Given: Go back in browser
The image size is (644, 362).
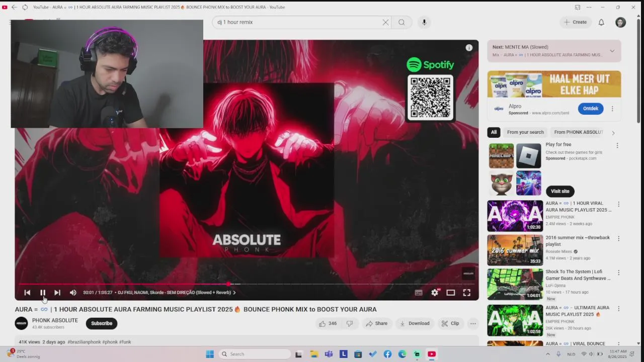Looking at the screenshot, I should 14,7.
